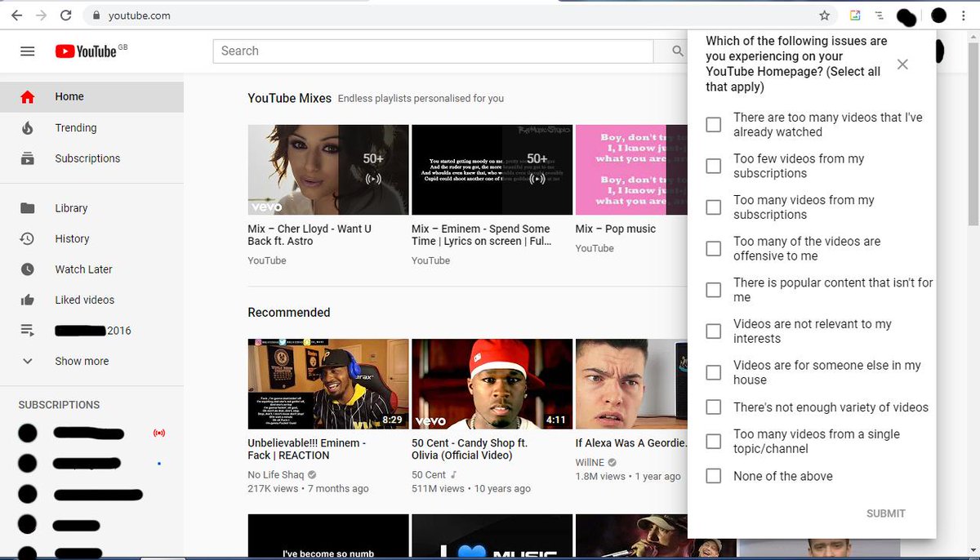Open Liked videos in sidebar
Screen dimensions: 980x560
tap(91, 300)
